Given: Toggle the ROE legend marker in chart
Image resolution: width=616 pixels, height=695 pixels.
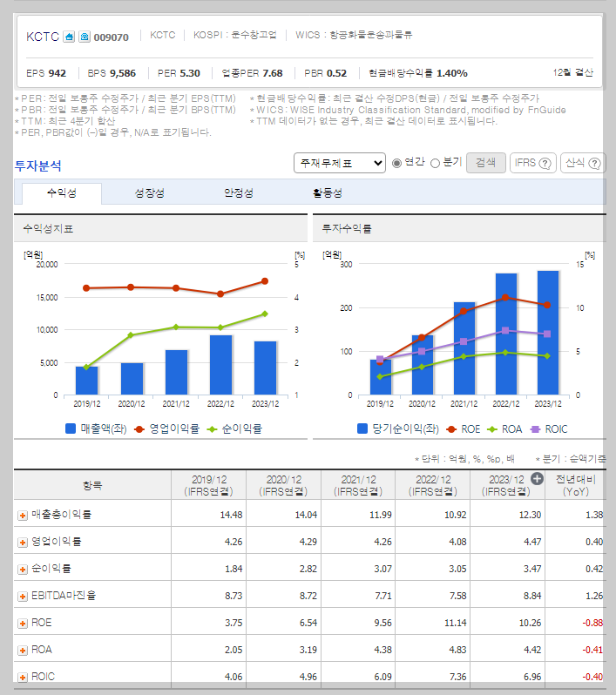Looking at the screenshot, I should (x=451, y=429).
